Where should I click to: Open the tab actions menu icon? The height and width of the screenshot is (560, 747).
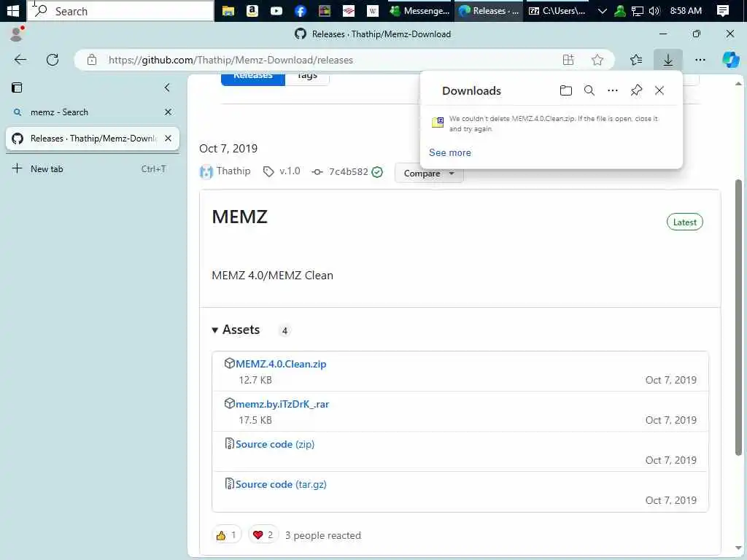pyautogui.click(x=17, y=87)
